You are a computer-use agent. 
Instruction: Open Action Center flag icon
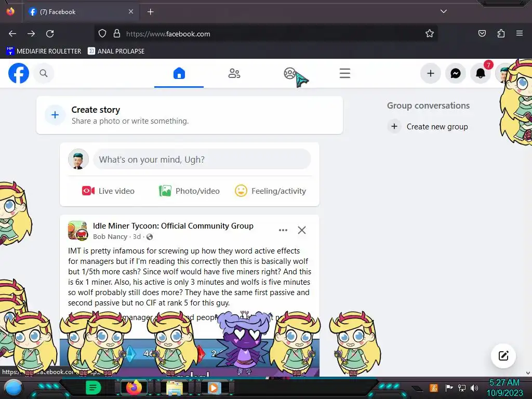point(449,388)
